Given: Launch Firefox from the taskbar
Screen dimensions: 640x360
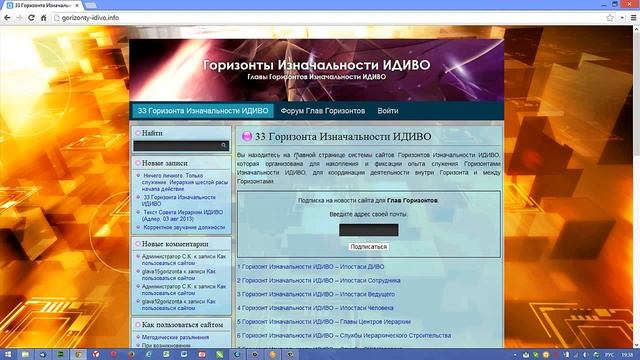Looking at the screenshot, I should tap(131, 355).
